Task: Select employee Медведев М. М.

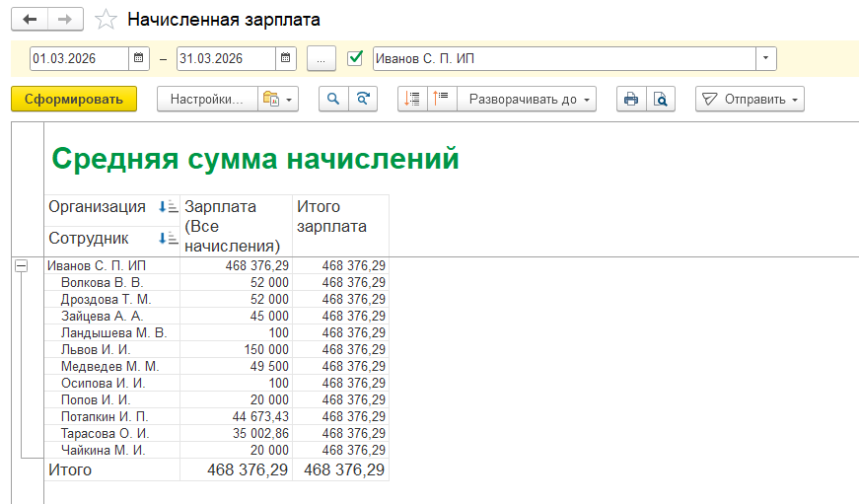Action: point(112,366)
